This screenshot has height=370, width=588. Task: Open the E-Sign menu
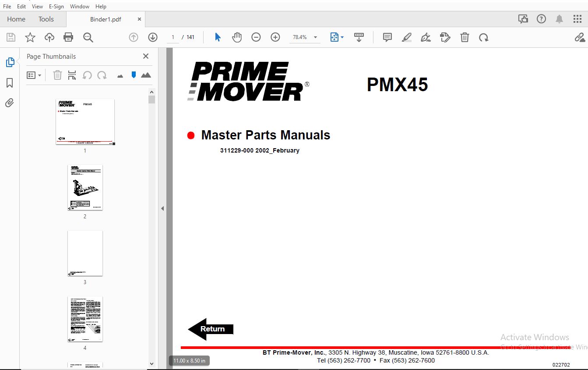tap(56, 7)
